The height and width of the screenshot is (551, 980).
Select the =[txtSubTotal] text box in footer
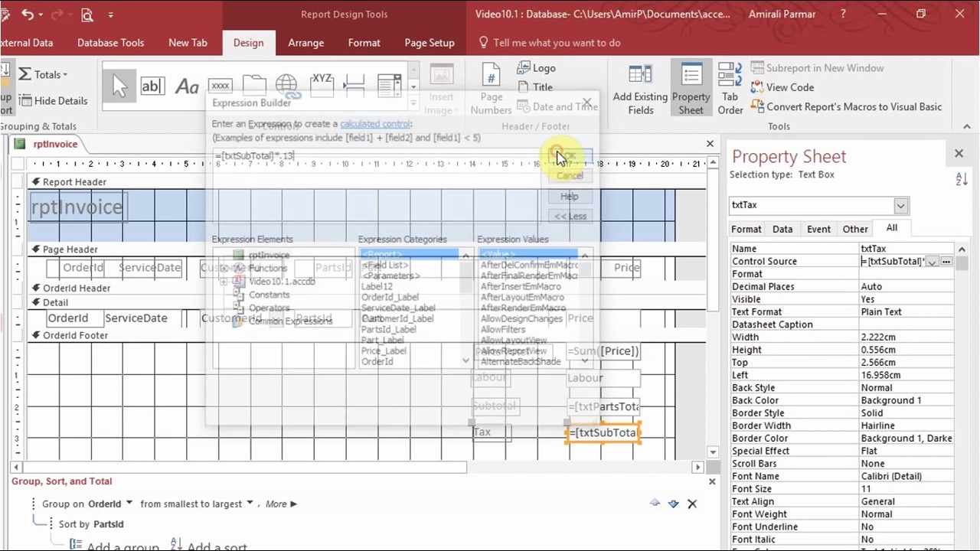[x=604, y=432]
